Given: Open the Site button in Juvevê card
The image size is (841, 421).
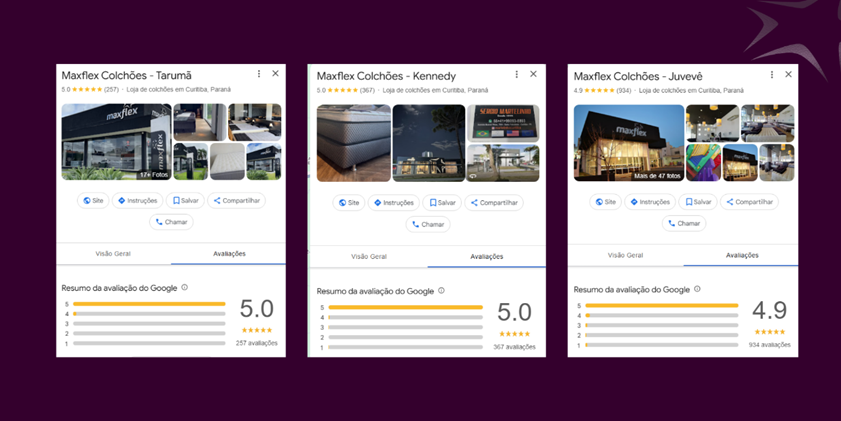Looking at the screenshot, I should 605,202.
